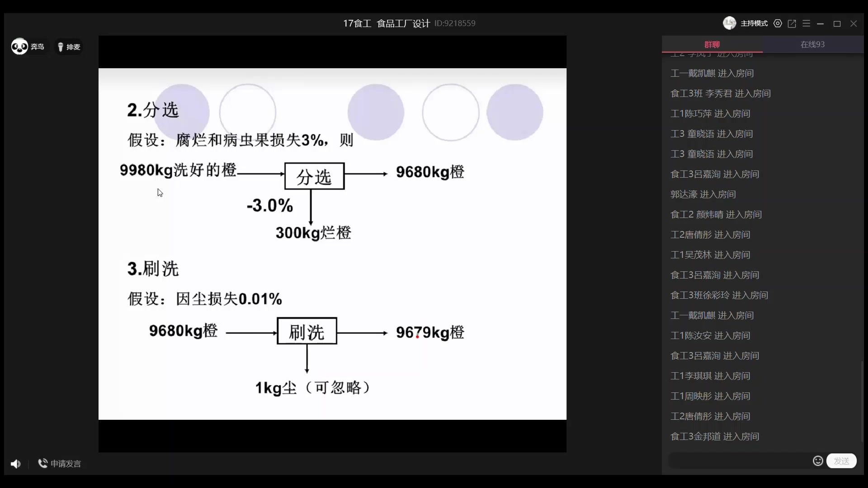Open the hamburger menu icon
The width and height of the screenshot is (868, 488).
[x=806, y=23]
